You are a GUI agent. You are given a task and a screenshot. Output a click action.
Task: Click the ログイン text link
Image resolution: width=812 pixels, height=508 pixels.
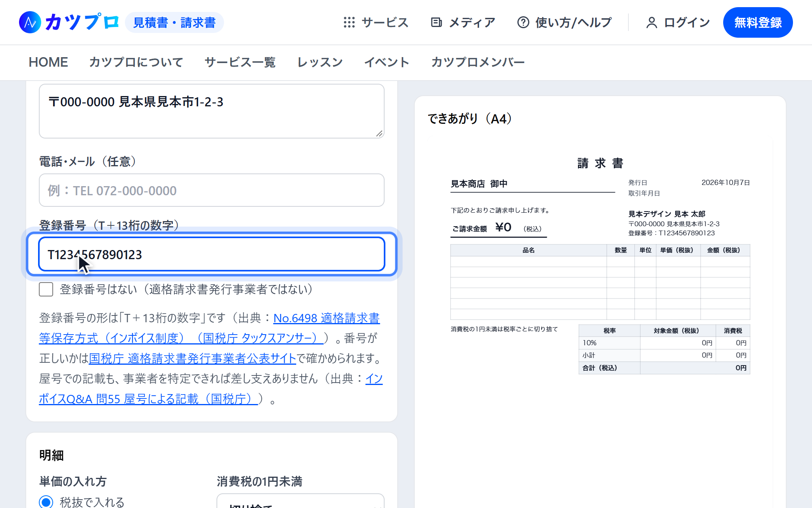[687, 23]
